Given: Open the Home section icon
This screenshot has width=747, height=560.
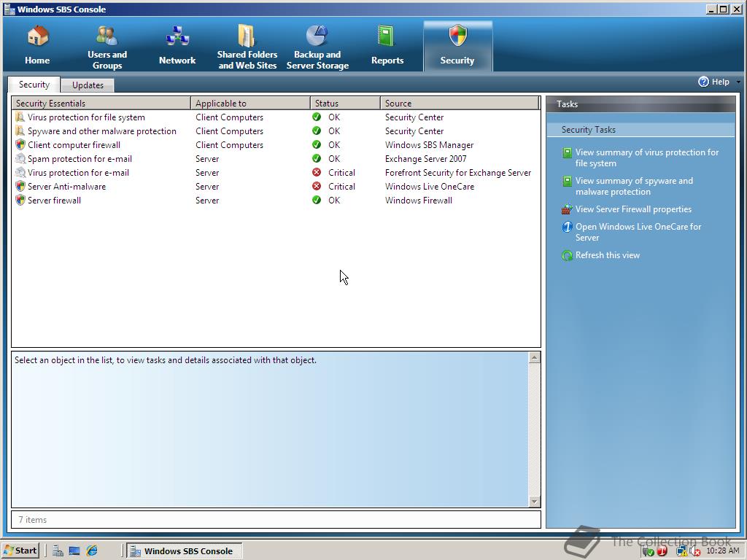Looking at the screenshot, I should pyautogui.click(x=37, y=36).
